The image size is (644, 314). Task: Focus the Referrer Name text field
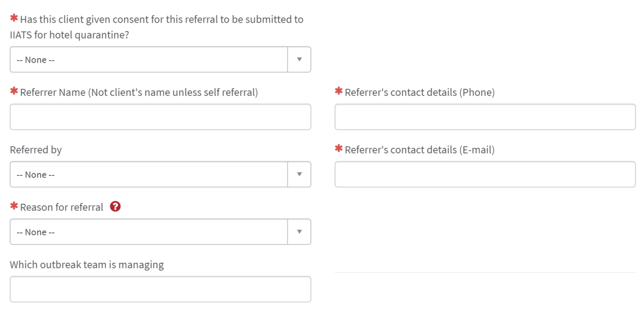160,117
